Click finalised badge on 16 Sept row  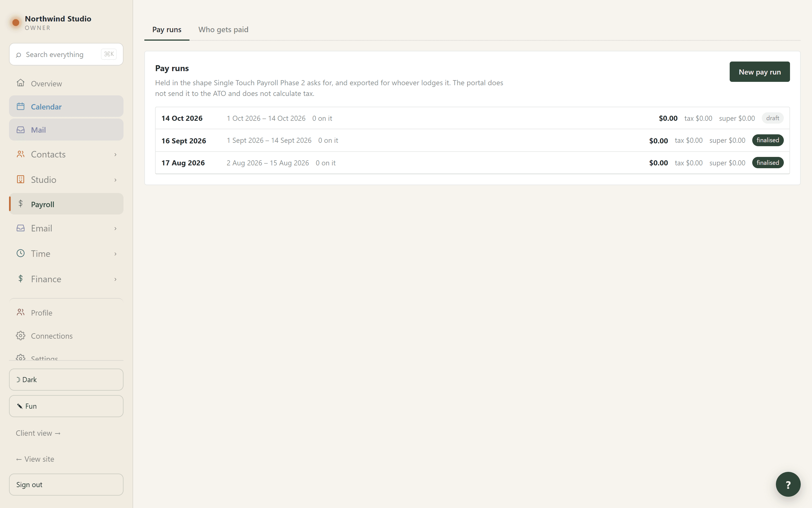[768, 140]
